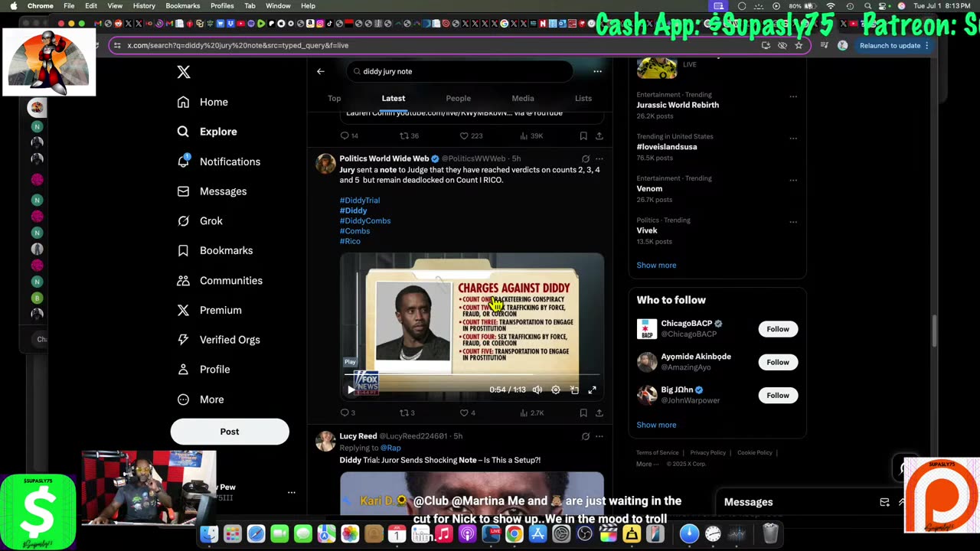Show more accounts to follow
Image resolution: width=980 pixels, height=551 pixels.
[x=656, y=425]
